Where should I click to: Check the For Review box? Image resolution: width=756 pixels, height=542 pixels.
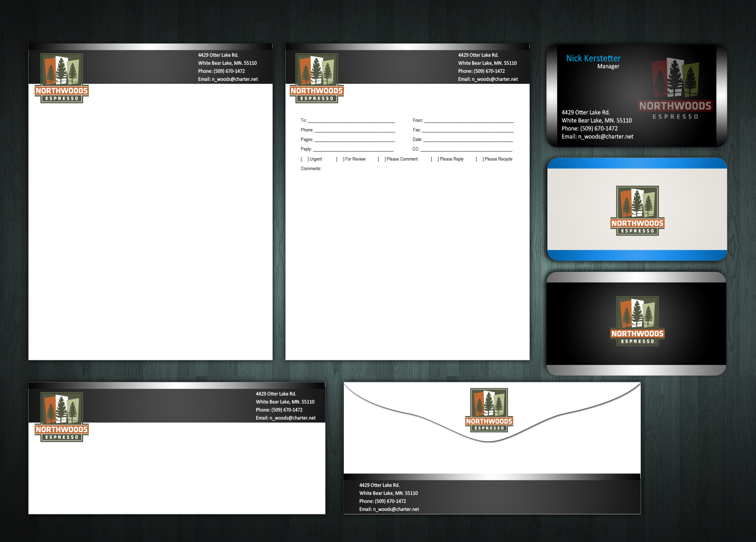(x=340, y=159)
